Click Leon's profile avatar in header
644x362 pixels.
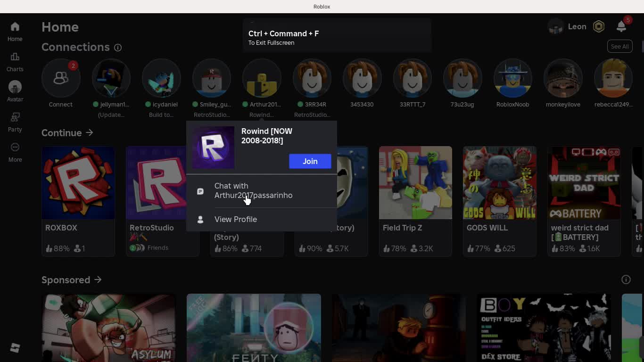[x=556, y=26]
